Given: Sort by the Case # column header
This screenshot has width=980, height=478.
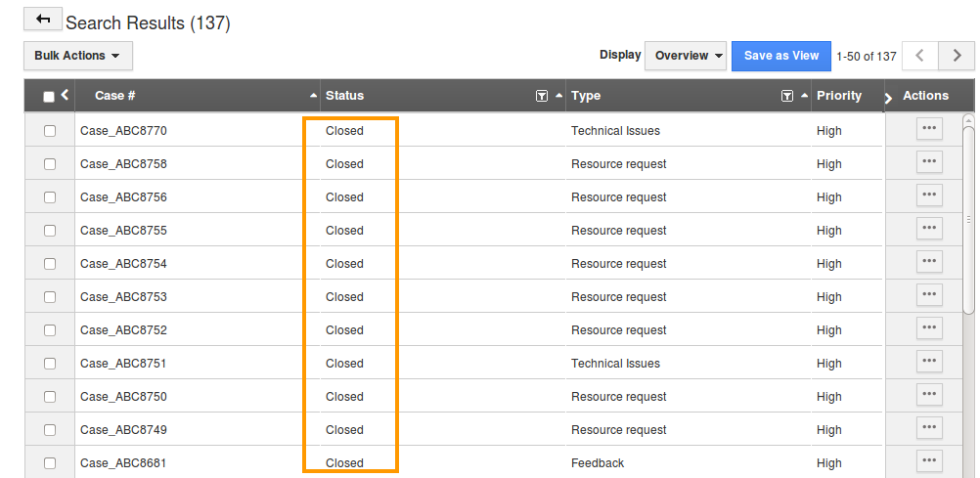Looking at the screenshot, I should coord(115,96).
